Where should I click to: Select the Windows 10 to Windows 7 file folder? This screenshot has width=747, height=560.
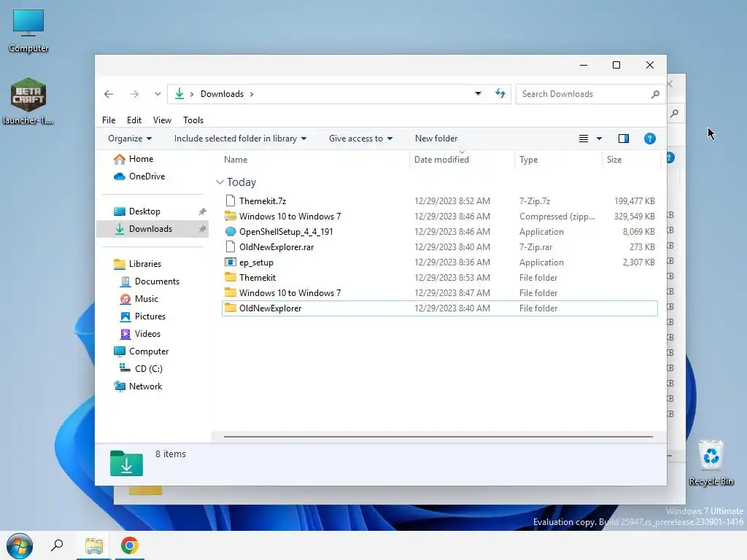[440, 293]
